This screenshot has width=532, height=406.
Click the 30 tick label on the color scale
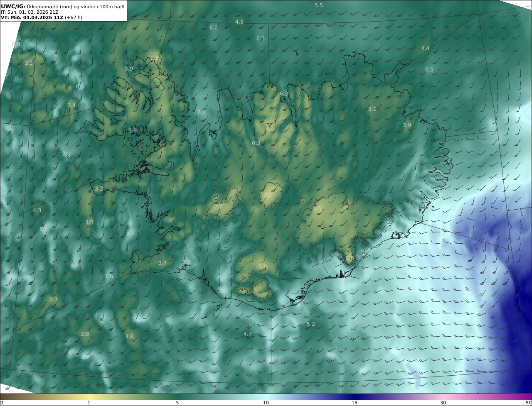[x=443, y=403]
